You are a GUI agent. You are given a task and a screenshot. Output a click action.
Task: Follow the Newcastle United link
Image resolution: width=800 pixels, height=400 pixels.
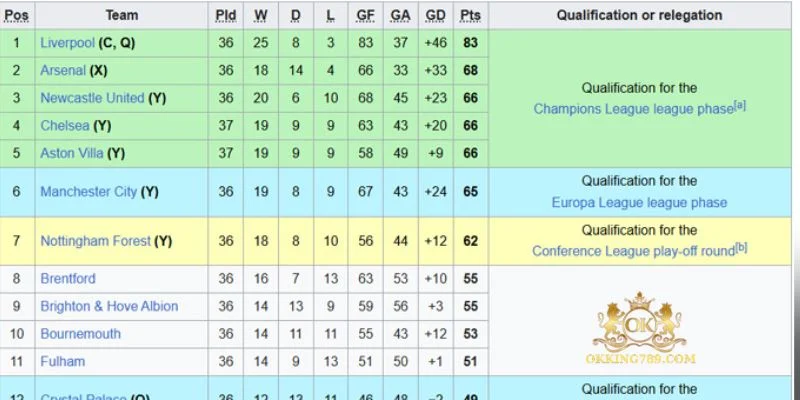tap(92, 98)
